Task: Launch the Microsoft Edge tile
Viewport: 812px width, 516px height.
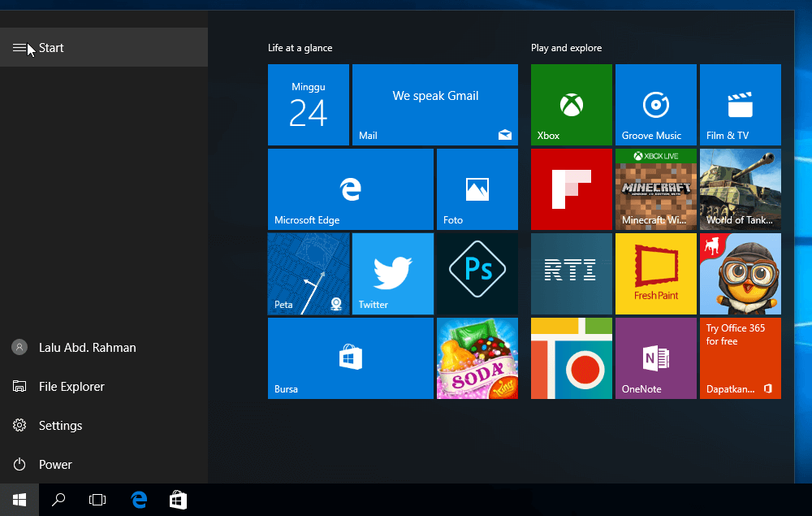Action: coord(351,189)
